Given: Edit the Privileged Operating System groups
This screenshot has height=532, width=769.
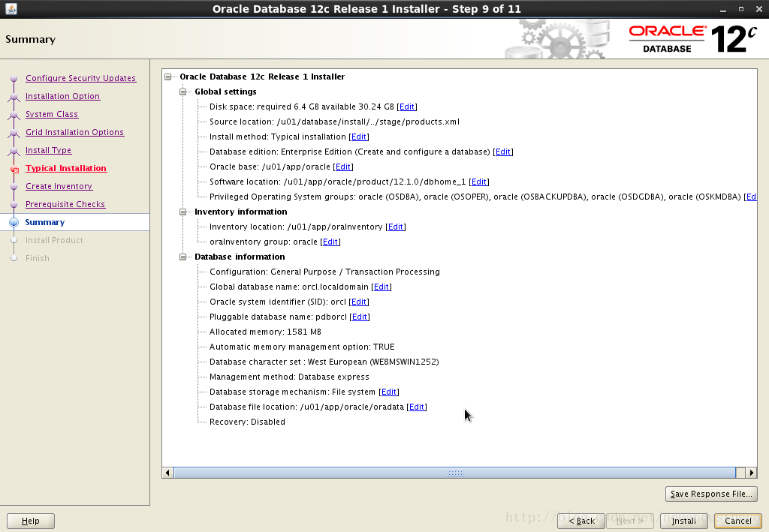Looking at the screenshot, I should click(751, 197).
